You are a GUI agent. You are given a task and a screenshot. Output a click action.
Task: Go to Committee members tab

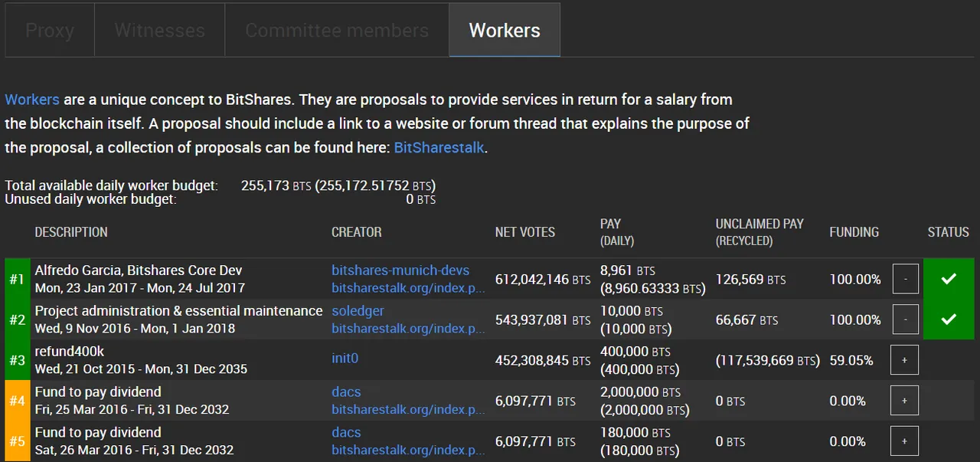(337, 31)
